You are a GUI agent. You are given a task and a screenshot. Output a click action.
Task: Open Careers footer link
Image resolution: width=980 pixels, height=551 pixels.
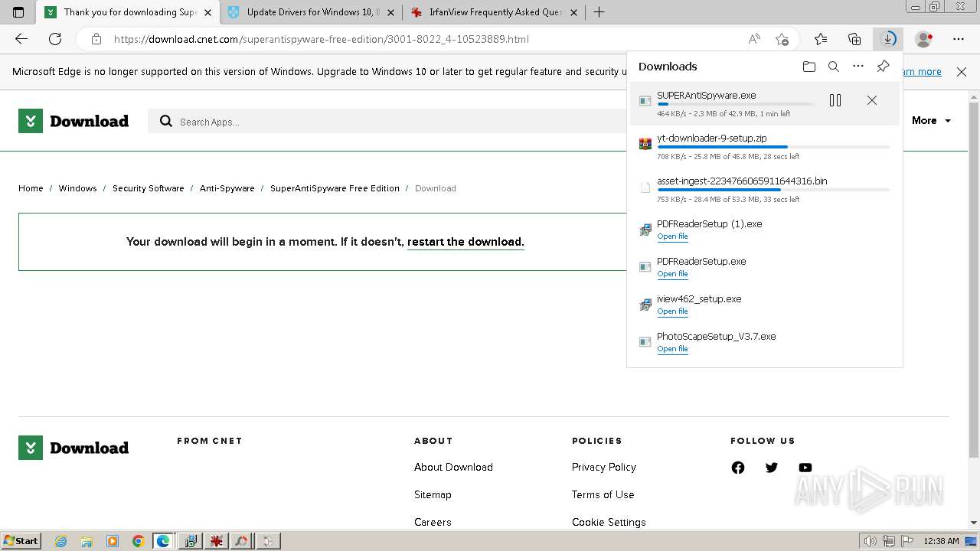pyautogui.click(x=433, y=522)
